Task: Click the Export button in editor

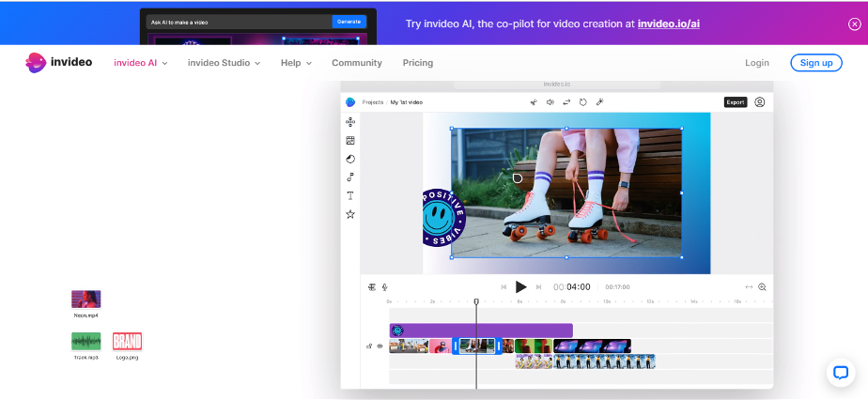Action: coord(736,102)
